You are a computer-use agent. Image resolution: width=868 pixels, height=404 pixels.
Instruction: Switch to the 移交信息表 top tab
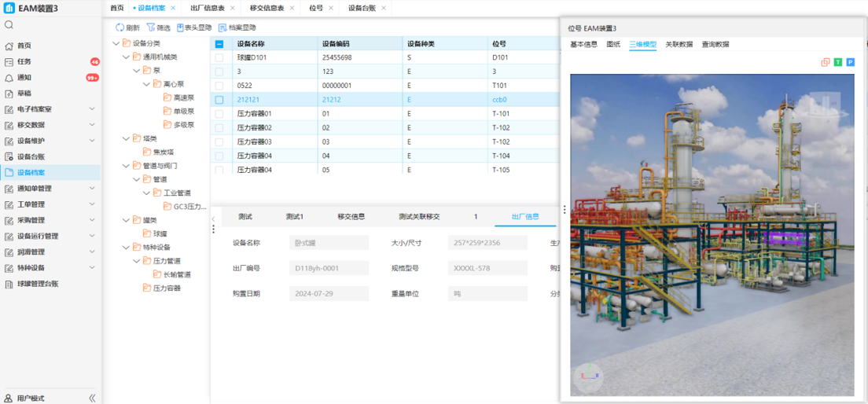(267, 9)
